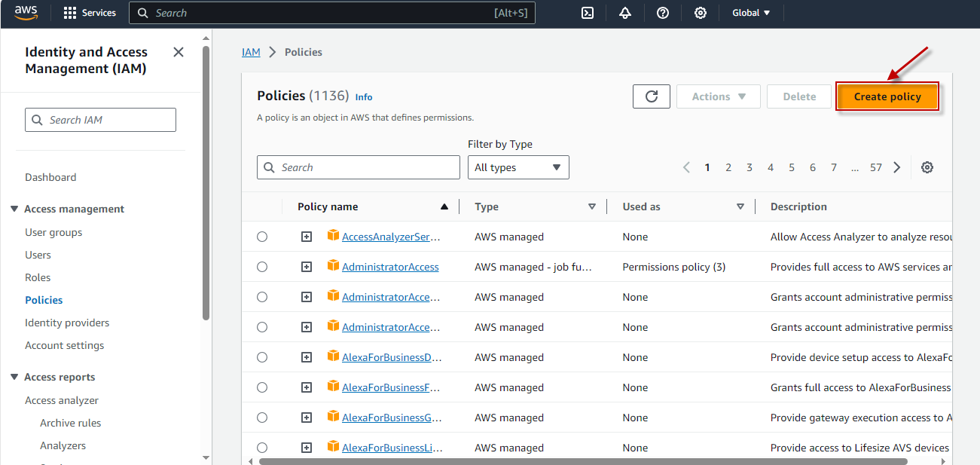Open the Global region dropdown
This screenshot has width=980, height=465.
tap(751, 13)
